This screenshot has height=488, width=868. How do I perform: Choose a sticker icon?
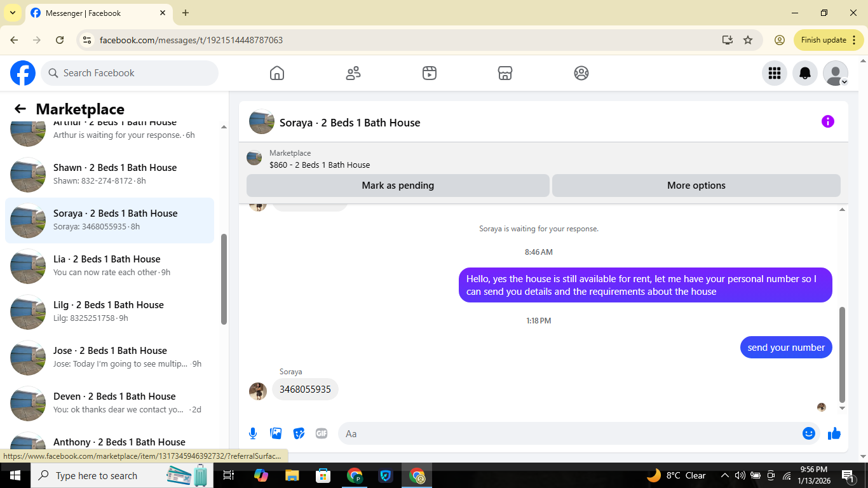click(299, 433)
